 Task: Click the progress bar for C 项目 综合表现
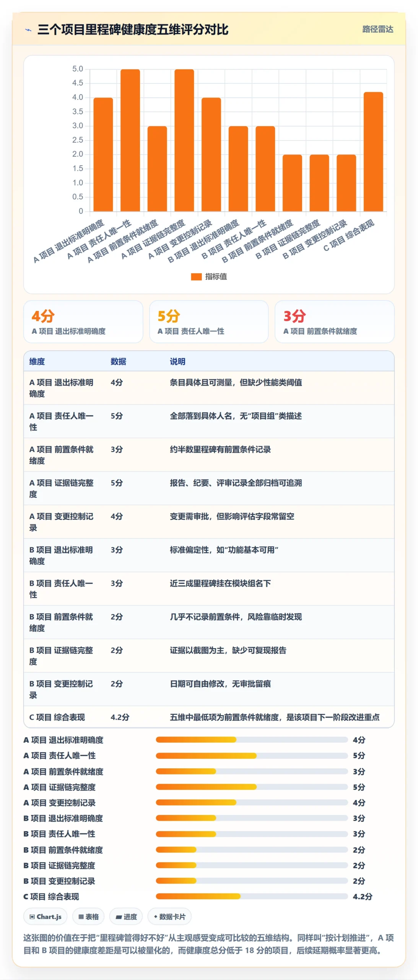coord(252,897)
